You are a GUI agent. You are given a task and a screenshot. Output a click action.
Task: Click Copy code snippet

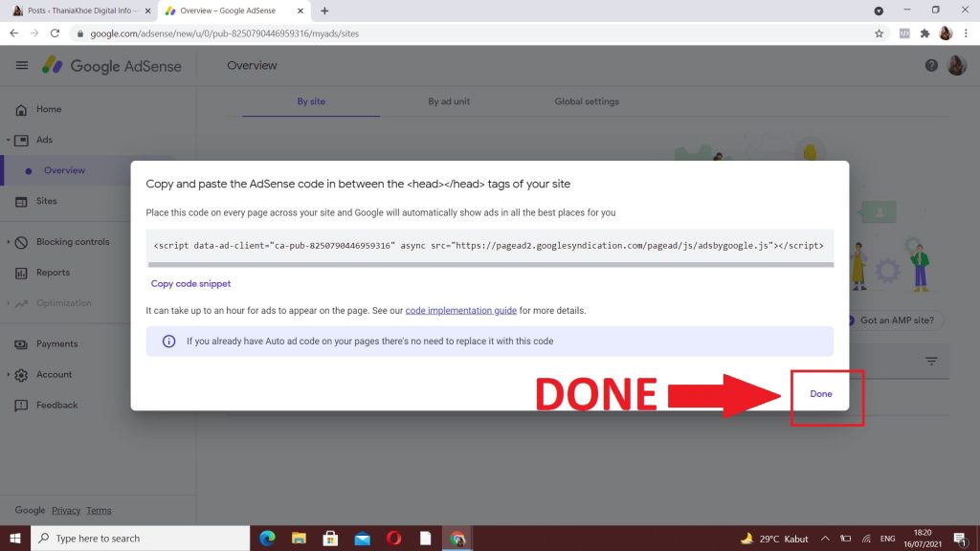coord(190,283)
